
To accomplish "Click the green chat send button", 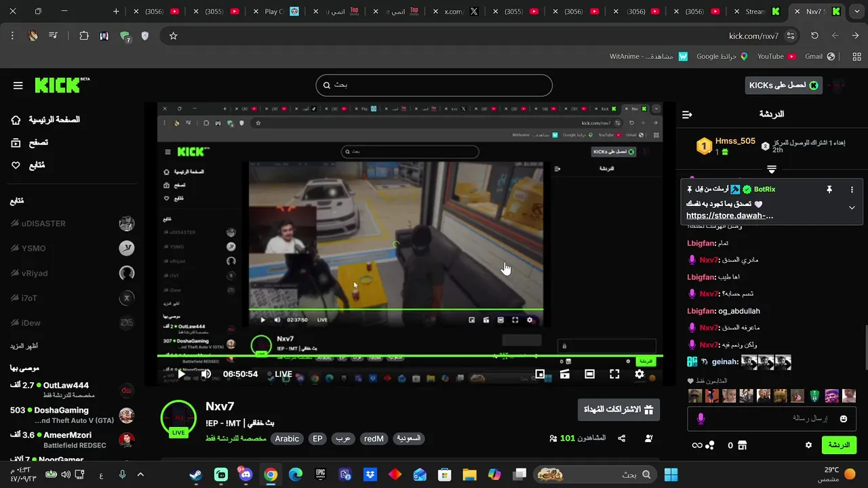I will 839,445.
